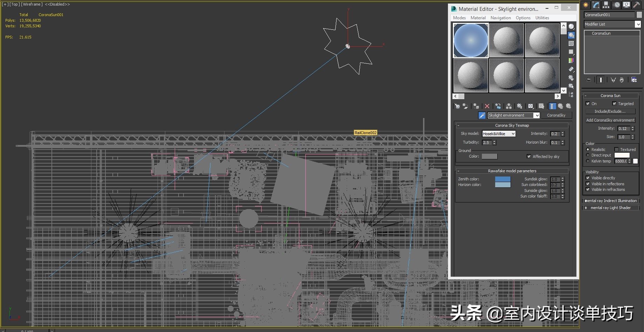
Task: Click the Assign Material to Selection icon
Action: (476, 106)
